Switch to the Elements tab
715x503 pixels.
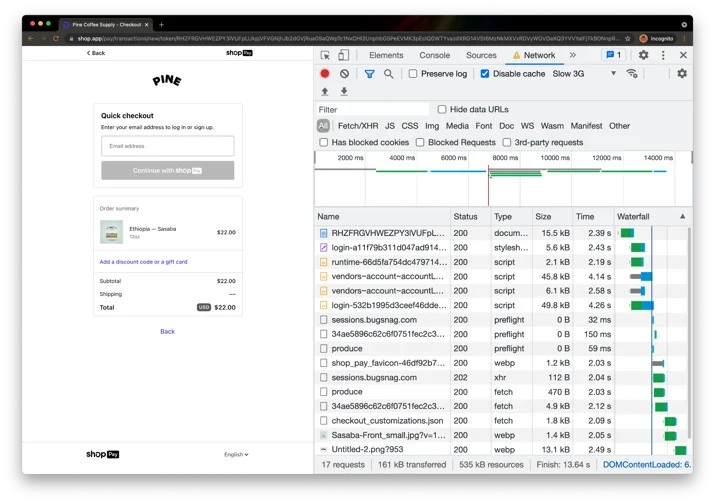tap(386, 55)
